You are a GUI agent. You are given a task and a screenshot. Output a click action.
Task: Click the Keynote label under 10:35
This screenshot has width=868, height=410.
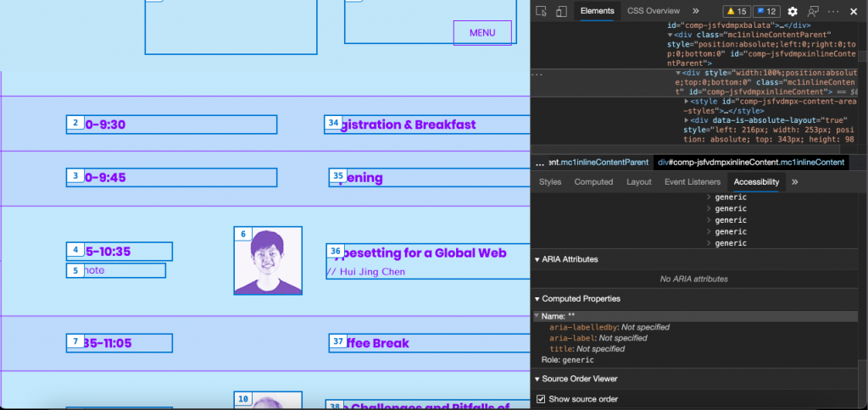(x=93, y=270)
